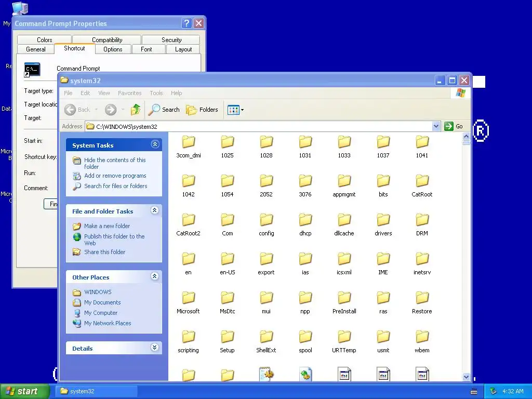Open My Network Places link
This screenshot has height=399, width=532.
click(108, 323)
